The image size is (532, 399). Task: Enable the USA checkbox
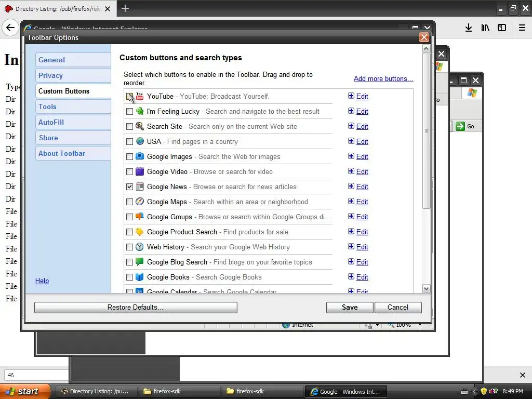pos(129,141)
